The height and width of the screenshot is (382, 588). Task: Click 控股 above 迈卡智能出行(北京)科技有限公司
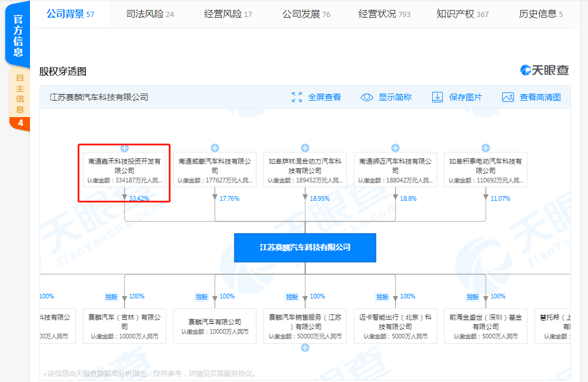(382, 296)
